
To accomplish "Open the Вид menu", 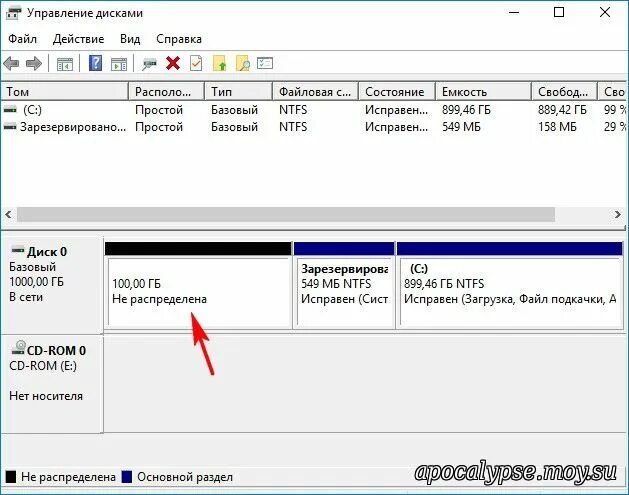I will [x=130, y=39].
